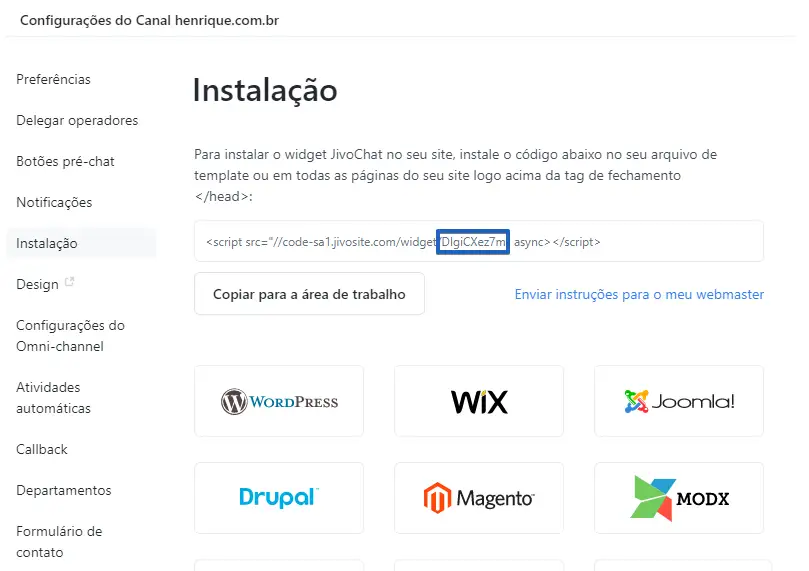Image resolution: width=809 pixels, height=571 pixels.
Task: Click the highlighted widget ID DIgiCXez7m
Action: [x=473, y=242]
